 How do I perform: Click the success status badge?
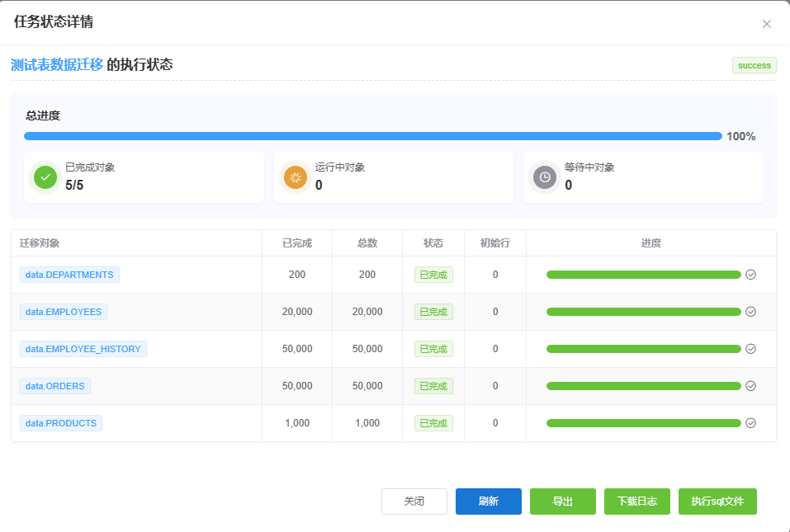click(754, 66)
